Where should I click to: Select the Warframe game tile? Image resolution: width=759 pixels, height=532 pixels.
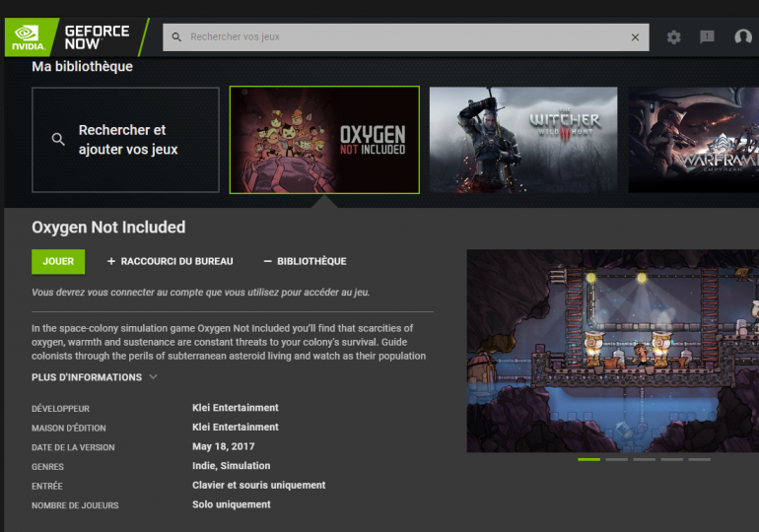pyautogui.click(x=694, y=140)
